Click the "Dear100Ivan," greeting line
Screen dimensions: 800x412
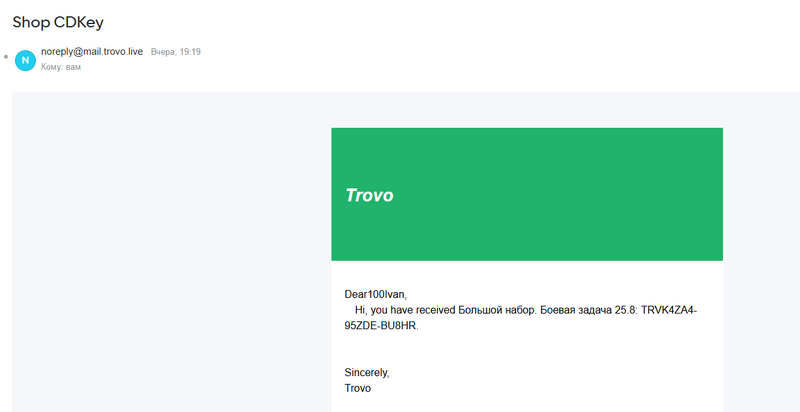pos(376,294)
